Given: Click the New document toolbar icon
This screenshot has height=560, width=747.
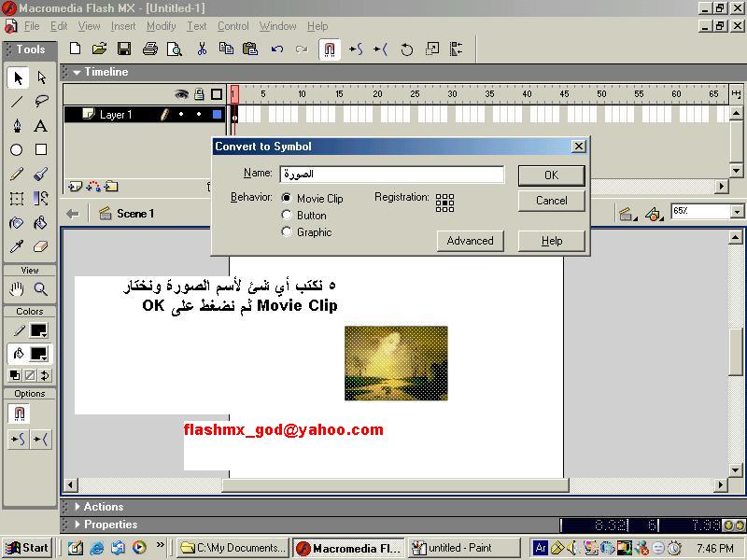Looking at the screenshot, I should [x=75, y=49].
